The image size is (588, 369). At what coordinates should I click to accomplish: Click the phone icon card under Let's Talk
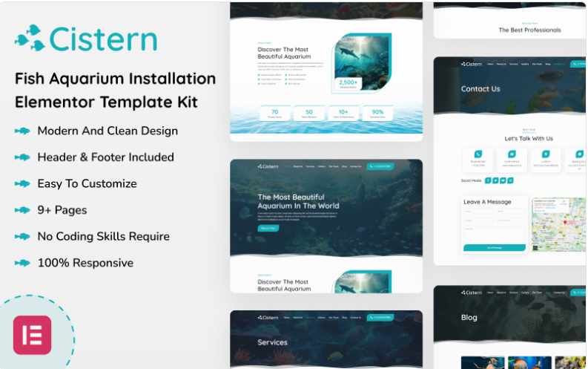point(478,160)
